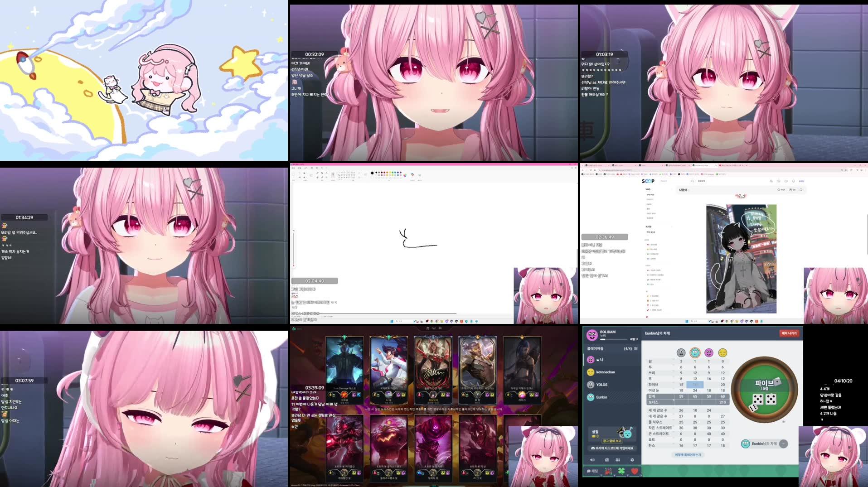
Task: Send the red heart emoji reaction
Action: (x=635, y=472)
